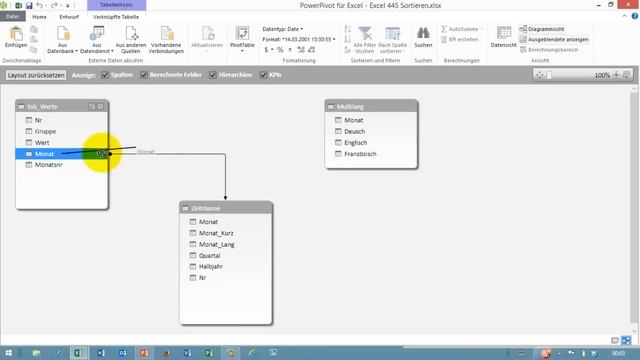Decrease decimal places
The height and width of the screenshot is (360, 640).
coord(311,50)
